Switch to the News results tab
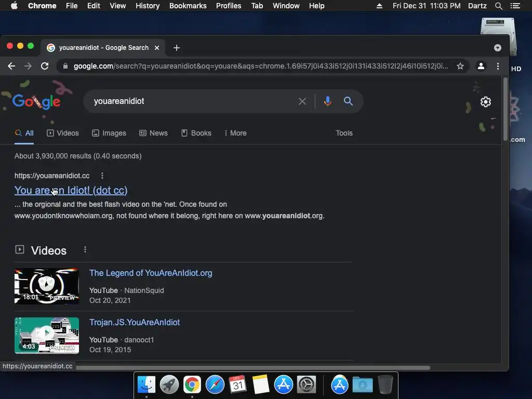 153,133
